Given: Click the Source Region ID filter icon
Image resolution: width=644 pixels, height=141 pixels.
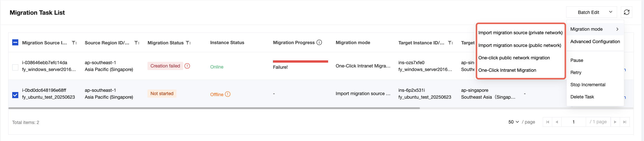Looking at the screenshot, I should point(137,43).
